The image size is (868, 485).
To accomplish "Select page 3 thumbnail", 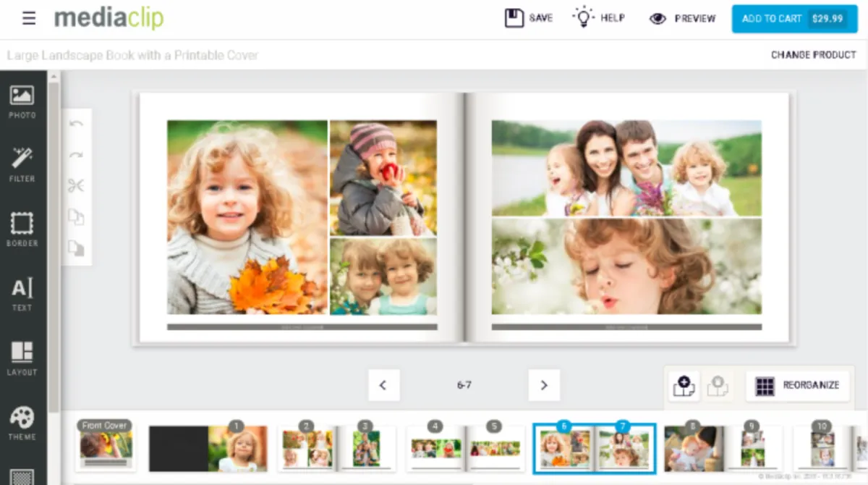I will [x=366, y=448].
